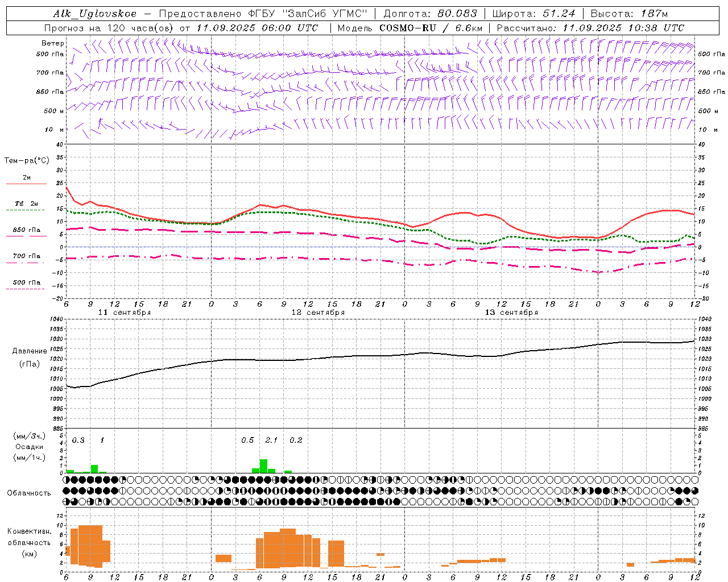Click the '(гПа)' unit under Давление

pos(30,364)
